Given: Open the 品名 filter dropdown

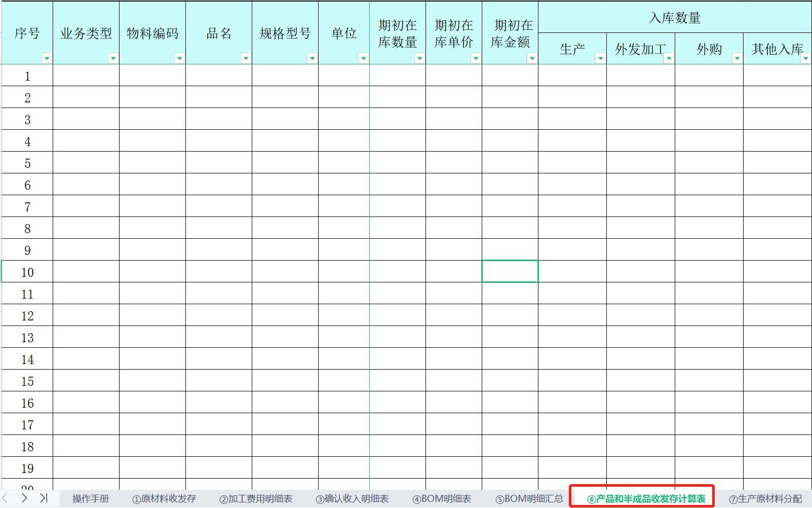Looking at the screenshot, I should pos(246,58).
